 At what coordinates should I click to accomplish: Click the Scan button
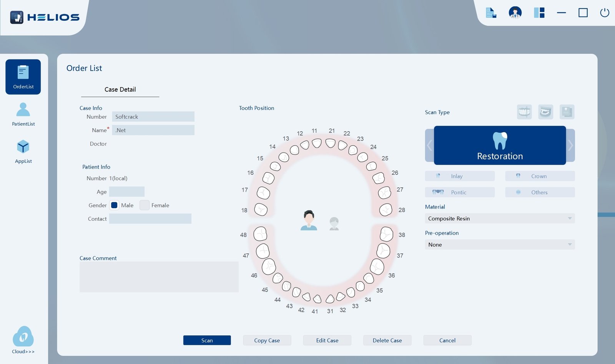coord(207,340)
